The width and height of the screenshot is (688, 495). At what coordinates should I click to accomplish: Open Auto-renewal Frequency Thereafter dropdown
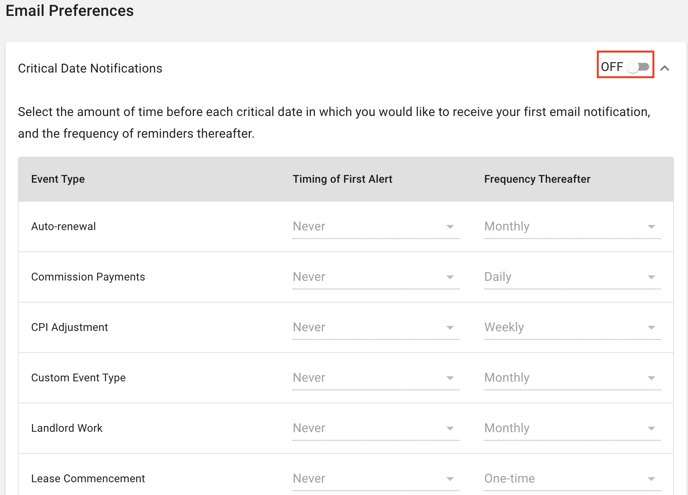coord(572,227)
